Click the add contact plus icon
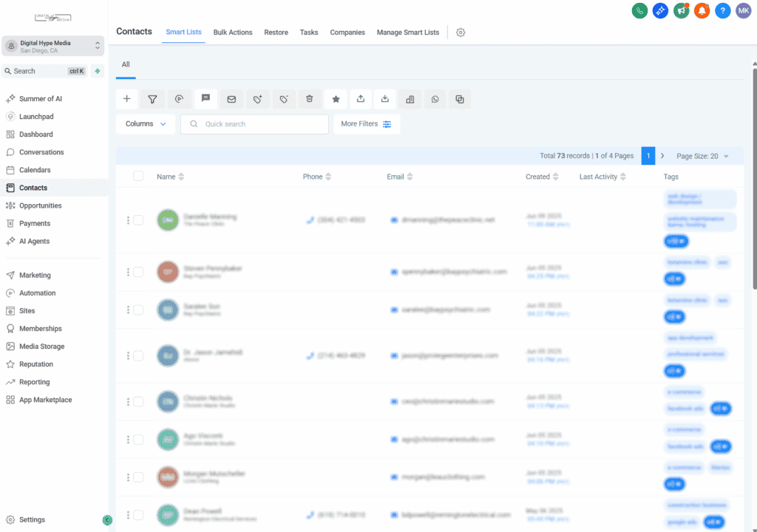The image size is (757, 532). pyautogui.click(x=127, y=99)
